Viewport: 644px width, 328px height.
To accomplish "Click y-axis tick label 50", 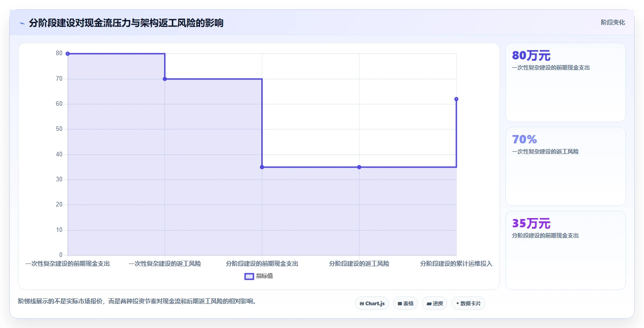I will coord(59,129).
